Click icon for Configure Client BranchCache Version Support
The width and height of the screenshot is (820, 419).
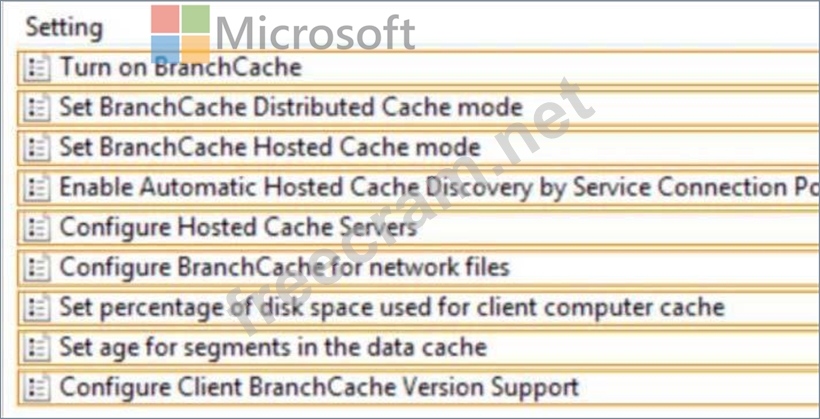pos(37,388)
